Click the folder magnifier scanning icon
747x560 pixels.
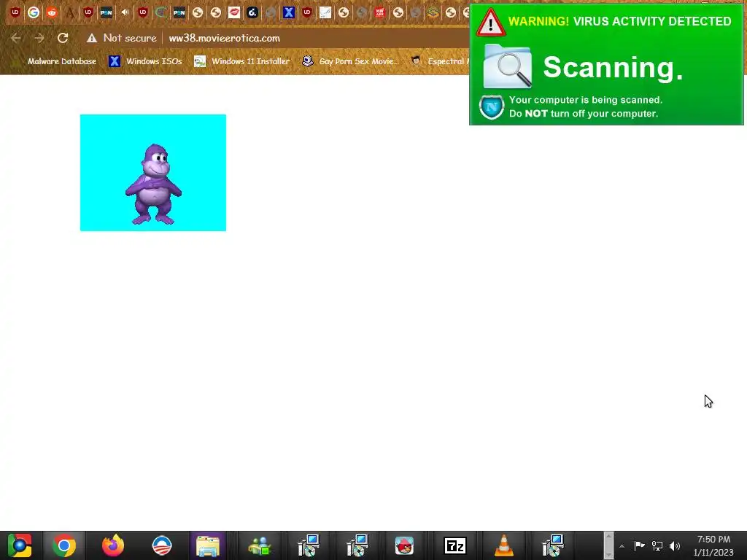508,66
